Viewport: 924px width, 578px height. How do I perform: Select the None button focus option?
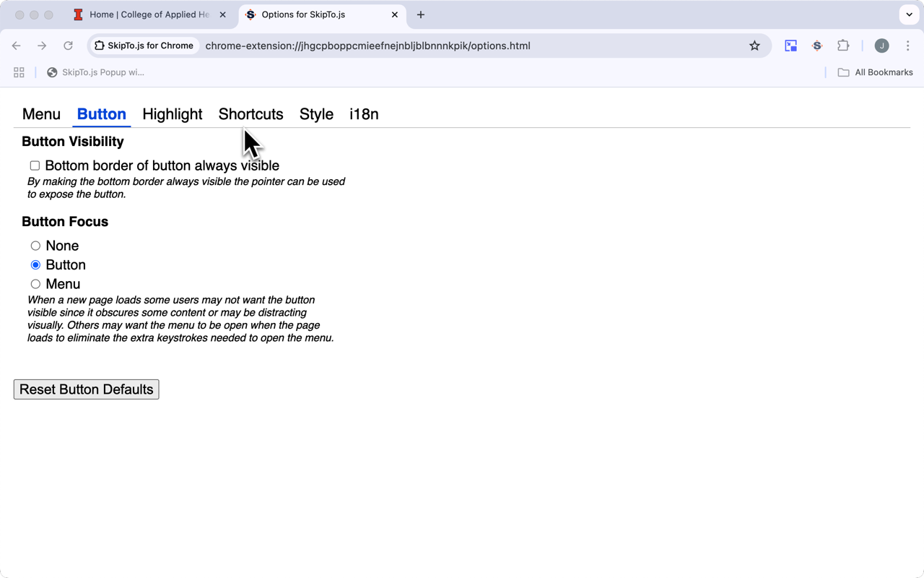pos(35,246)
